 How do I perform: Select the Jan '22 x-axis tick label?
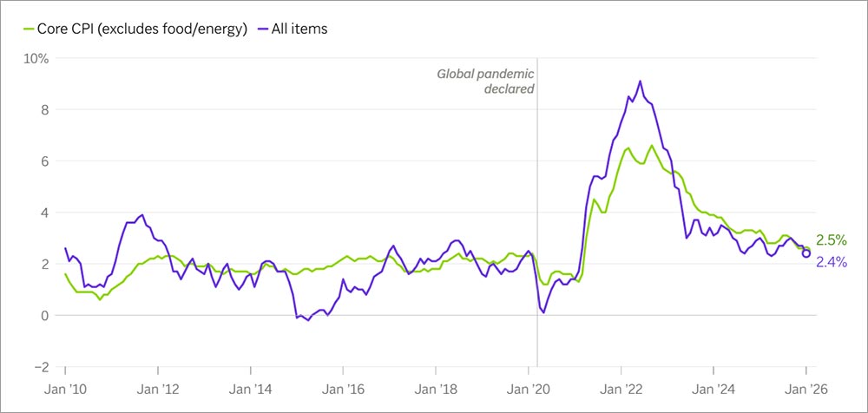click(x=621, y=391)
